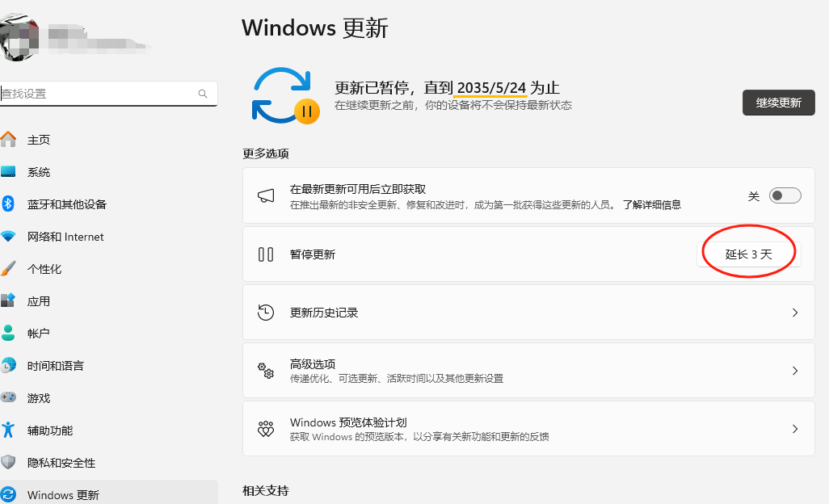The width and height of the screenshot is (829, 504).
Task: Click the update history clock icon
Action: (266, 313)
